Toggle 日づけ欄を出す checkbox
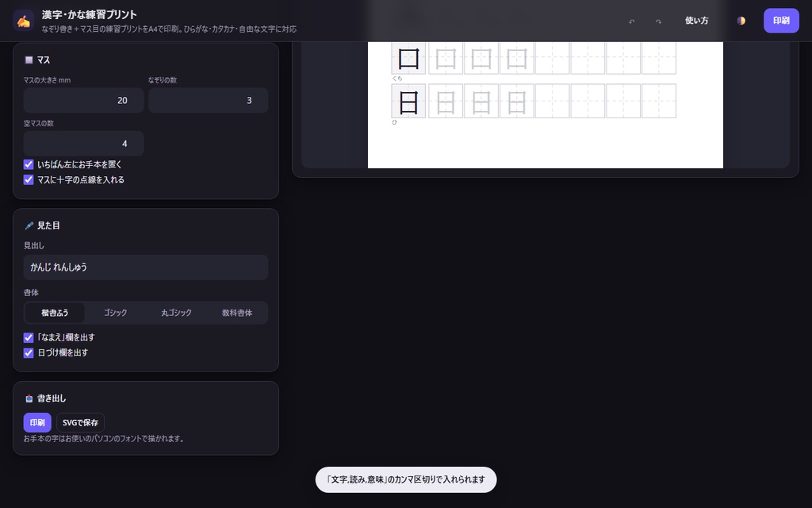Screen dimensions: 812x508 coord(29,353)
